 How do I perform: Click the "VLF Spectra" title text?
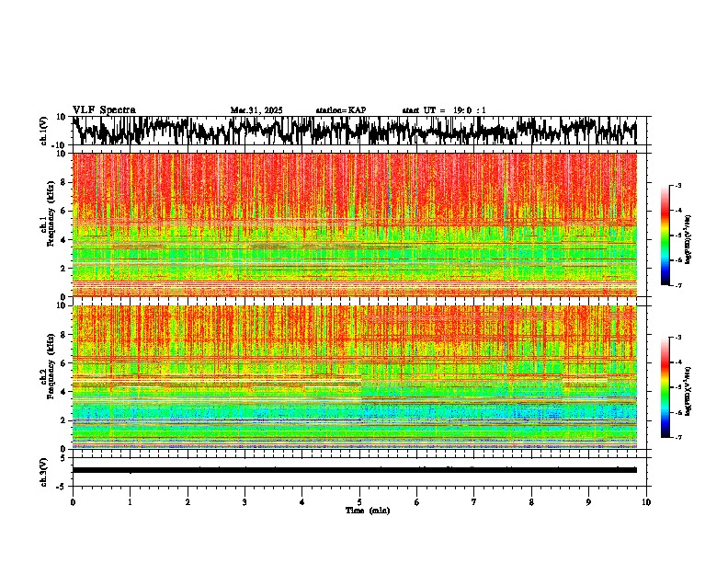tap(104, 109)
